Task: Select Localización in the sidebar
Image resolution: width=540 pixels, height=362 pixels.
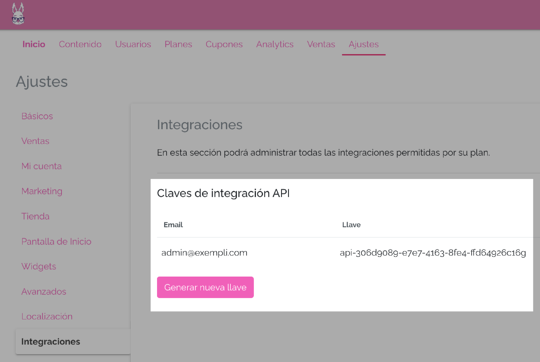Action: (47, 317)
